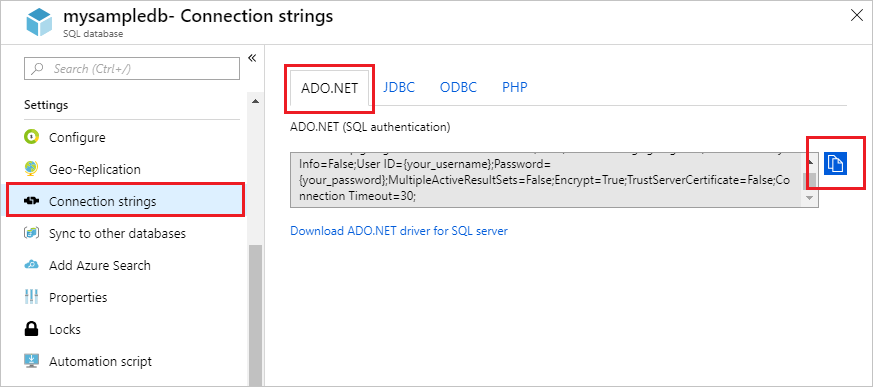The height and width of the screenshot is (387, 873).
Task: Click the Connection strings plug icon
Action: click(31, 201)
